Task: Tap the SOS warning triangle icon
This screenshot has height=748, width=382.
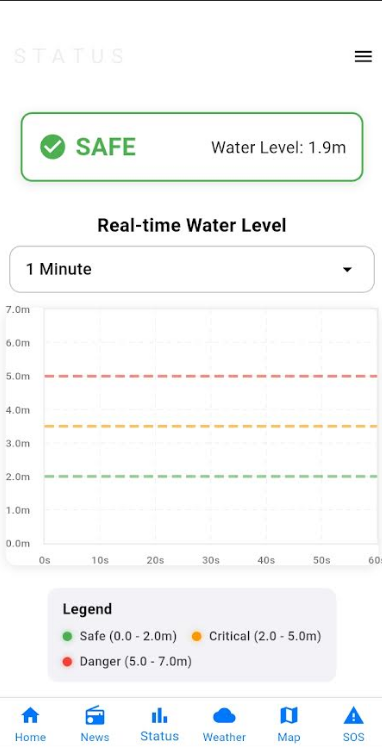Action: [x=353, y=716]
